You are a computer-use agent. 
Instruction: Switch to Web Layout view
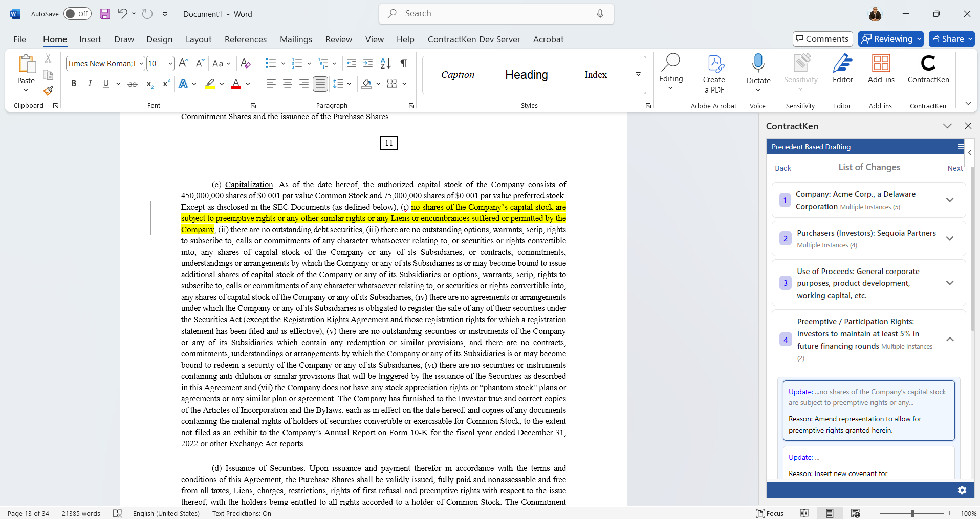(855, 513)
